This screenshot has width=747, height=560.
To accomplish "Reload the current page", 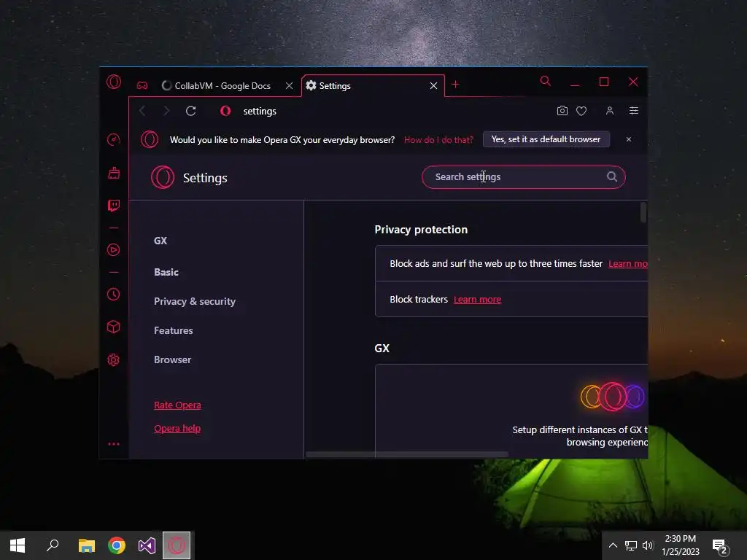I will point(191,111).
